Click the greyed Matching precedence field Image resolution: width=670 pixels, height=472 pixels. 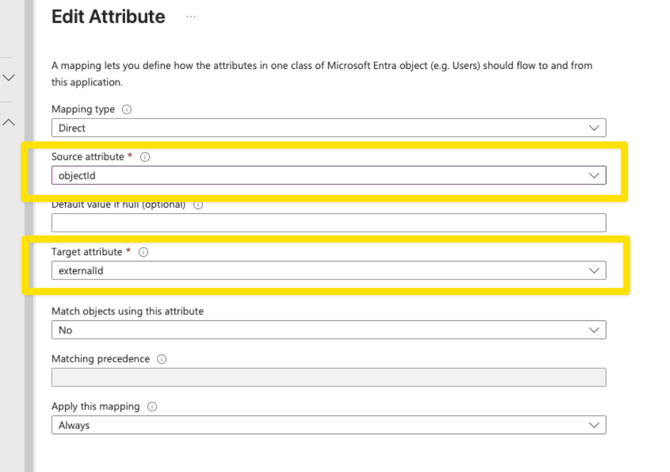click(328, 377)
